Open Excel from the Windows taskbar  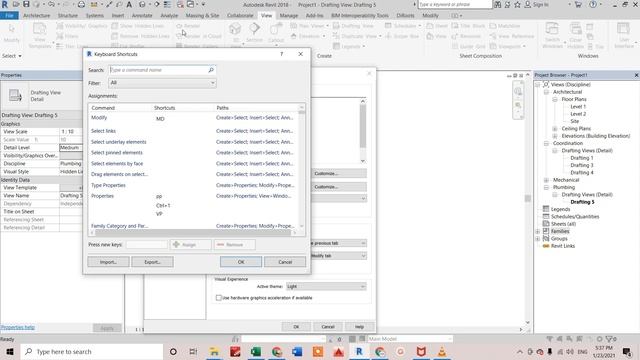(256, 351)
